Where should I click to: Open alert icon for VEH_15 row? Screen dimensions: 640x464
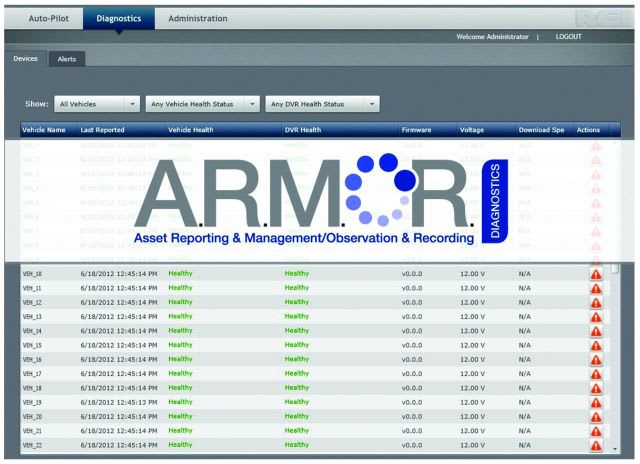(596, 346)
